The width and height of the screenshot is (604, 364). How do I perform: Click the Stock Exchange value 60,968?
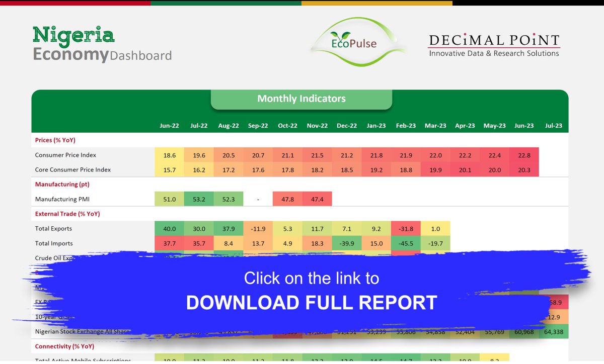tap(524, 332)
